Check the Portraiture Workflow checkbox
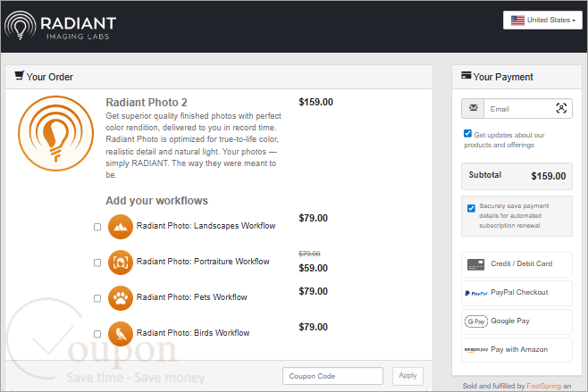The image size is (588, 392). point(97,263)
